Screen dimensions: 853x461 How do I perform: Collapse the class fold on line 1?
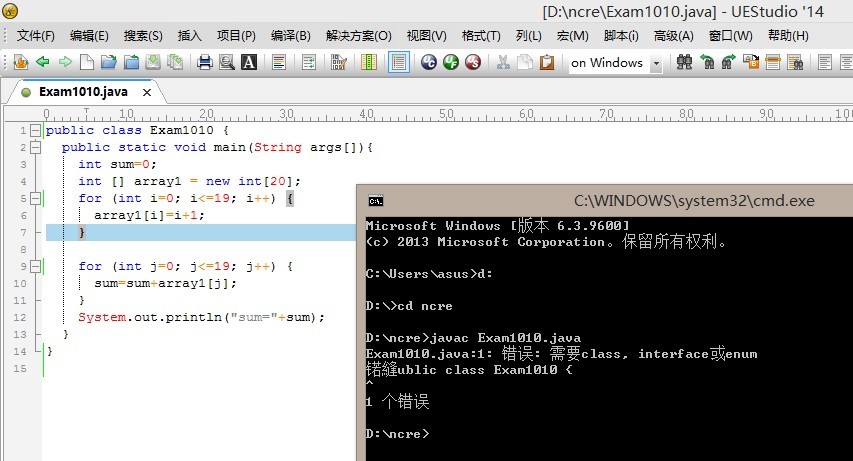[x=35, y=130]
